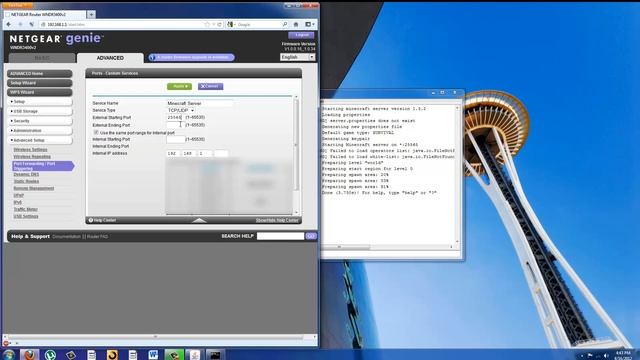Open ADVANCED Home in the sidebar
Image resolution: width=640 pixels, height=360 pixels.
point(40,73)
